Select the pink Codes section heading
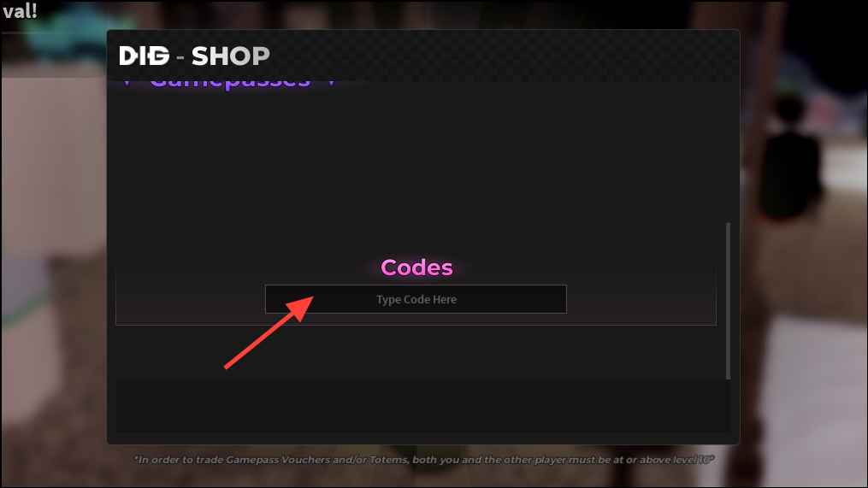This screenshot has width=868, height=488. pyautogui.click(x=416, y=268)
